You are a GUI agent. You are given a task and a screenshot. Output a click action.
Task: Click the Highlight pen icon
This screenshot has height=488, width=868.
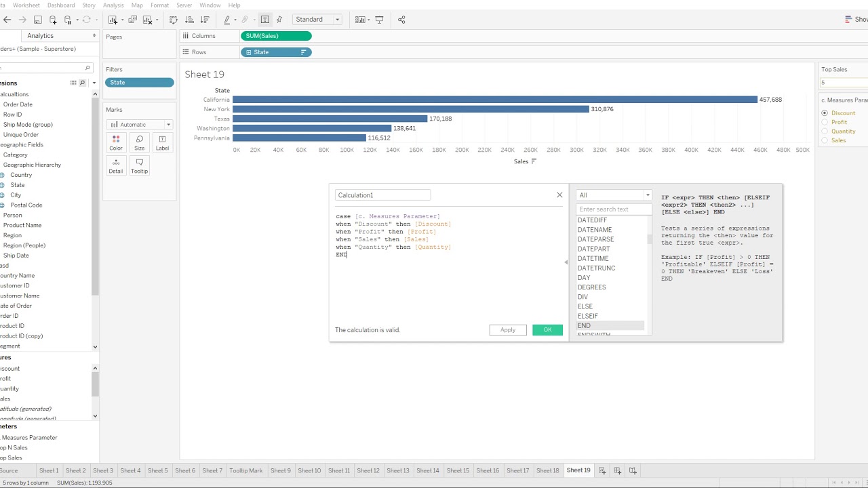coord(227,20)
